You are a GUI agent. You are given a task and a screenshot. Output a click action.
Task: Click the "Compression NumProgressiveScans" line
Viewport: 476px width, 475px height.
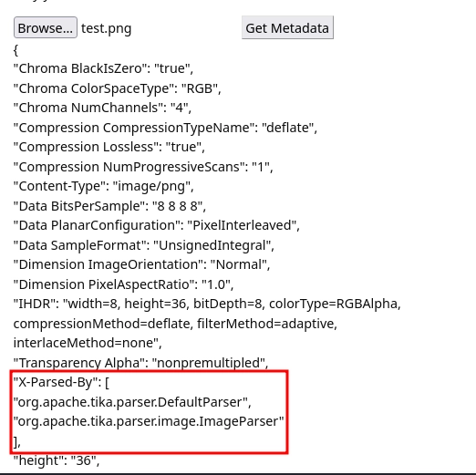pyautogui.click(x=143, y=167)
